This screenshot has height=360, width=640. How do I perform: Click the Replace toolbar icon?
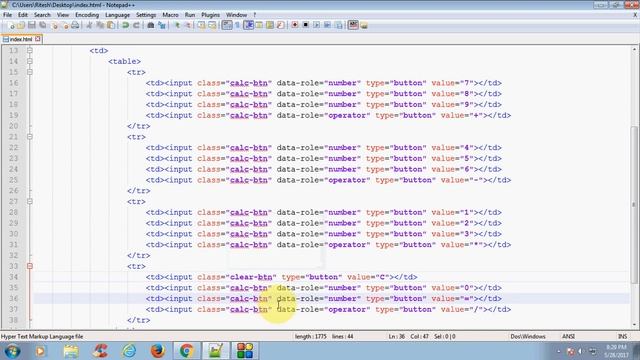(162, 25)
